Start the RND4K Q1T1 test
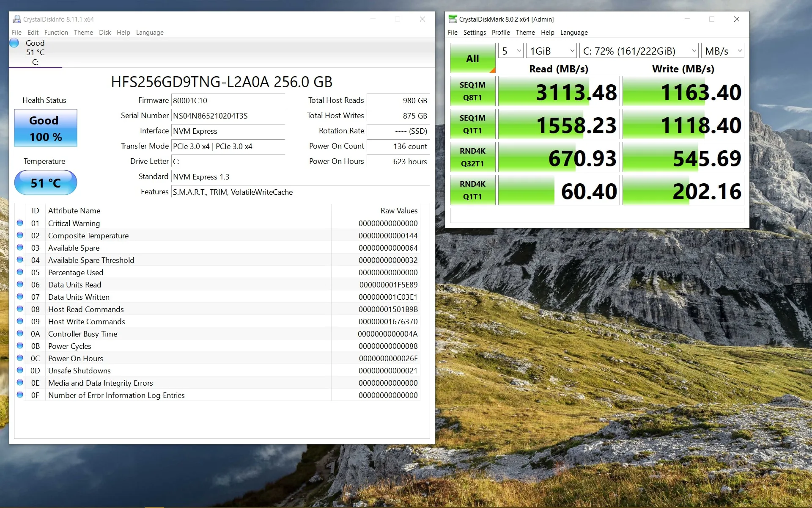Viewport: 812px width, 508px height. click(472, 190)
